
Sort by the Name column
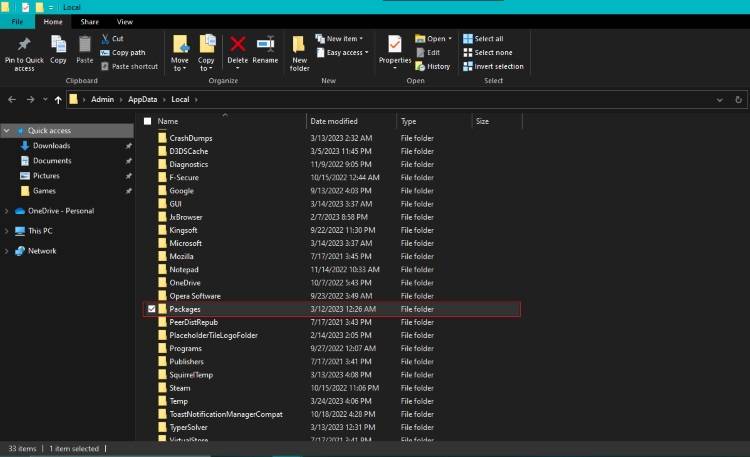[x=168, y=122]
